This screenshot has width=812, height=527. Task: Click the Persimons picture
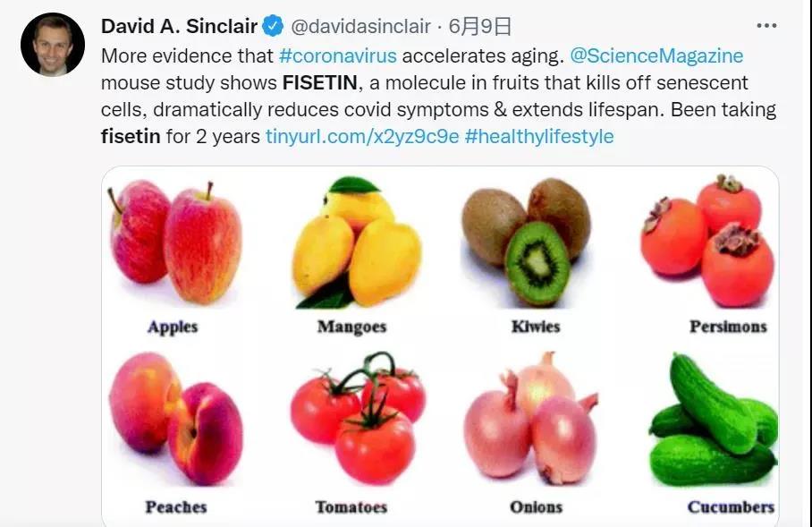point(707,241)
